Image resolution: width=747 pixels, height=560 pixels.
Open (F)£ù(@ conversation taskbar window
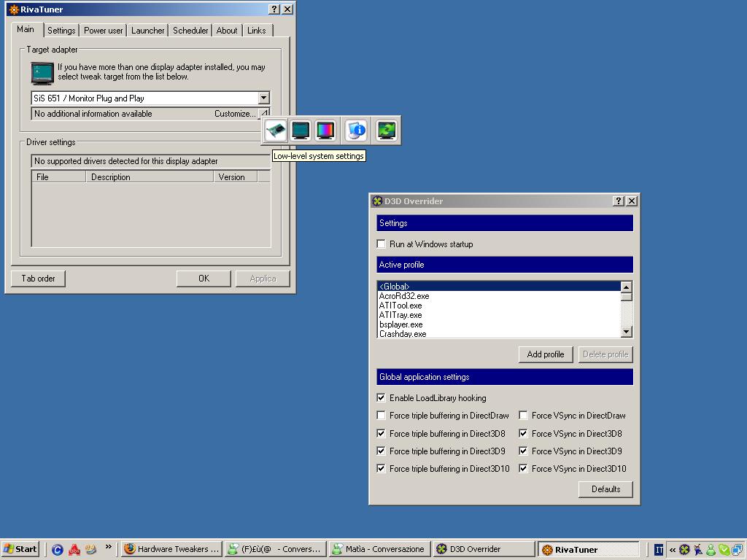276,549
